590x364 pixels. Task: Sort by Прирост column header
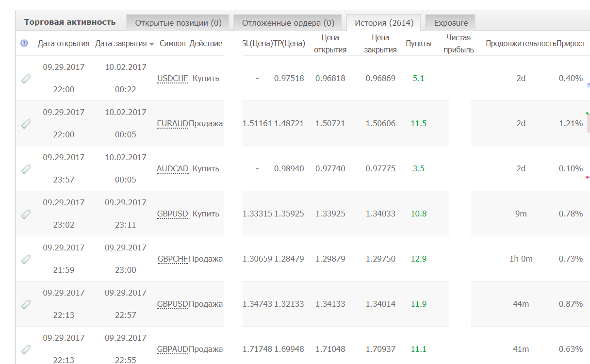[x=571, y=43]
